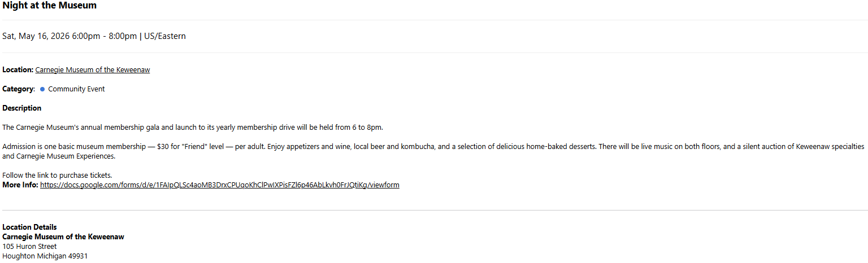Select the "Community Event" category text

(x=76, y=89)
